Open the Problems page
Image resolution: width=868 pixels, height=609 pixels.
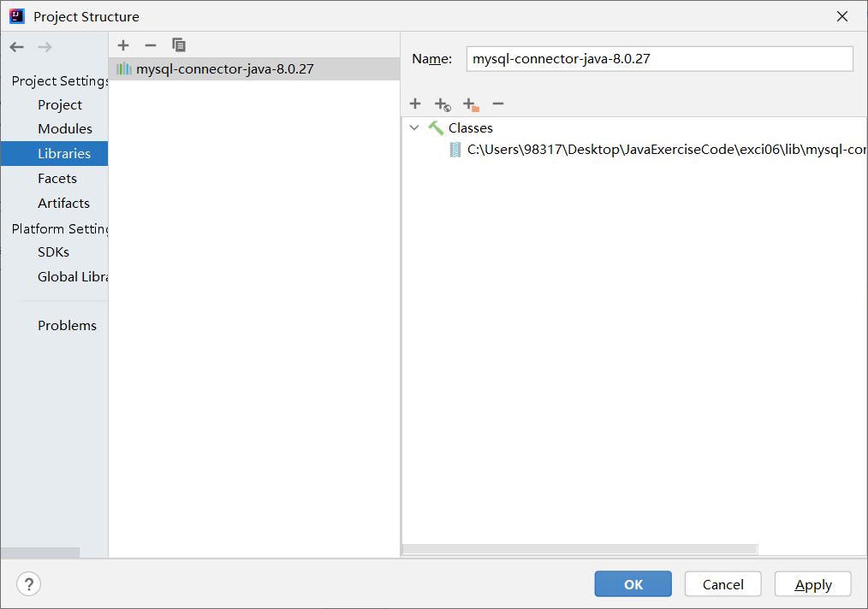(x=67, y=325)
